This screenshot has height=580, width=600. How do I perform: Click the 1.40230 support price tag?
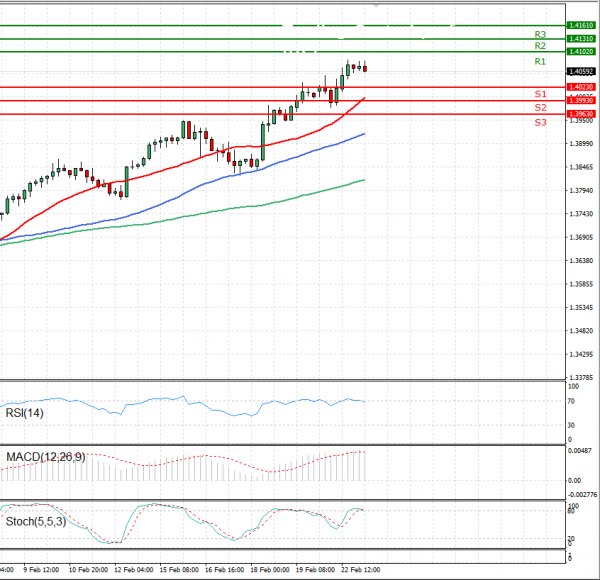click(x=581, y=87)
